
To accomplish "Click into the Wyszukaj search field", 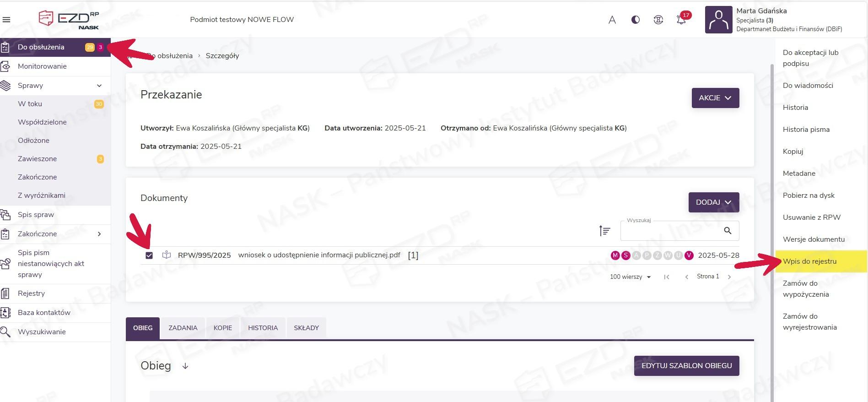I will (669, 231).
